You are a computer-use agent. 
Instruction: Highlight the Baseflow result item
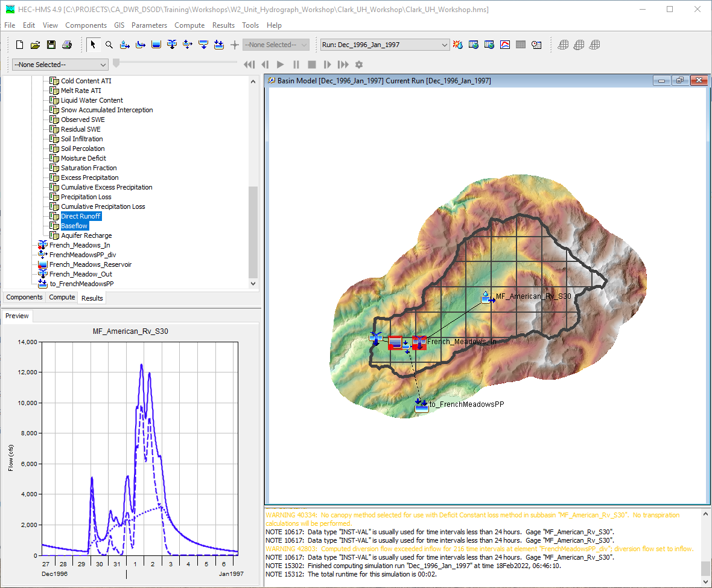[74, 225]
